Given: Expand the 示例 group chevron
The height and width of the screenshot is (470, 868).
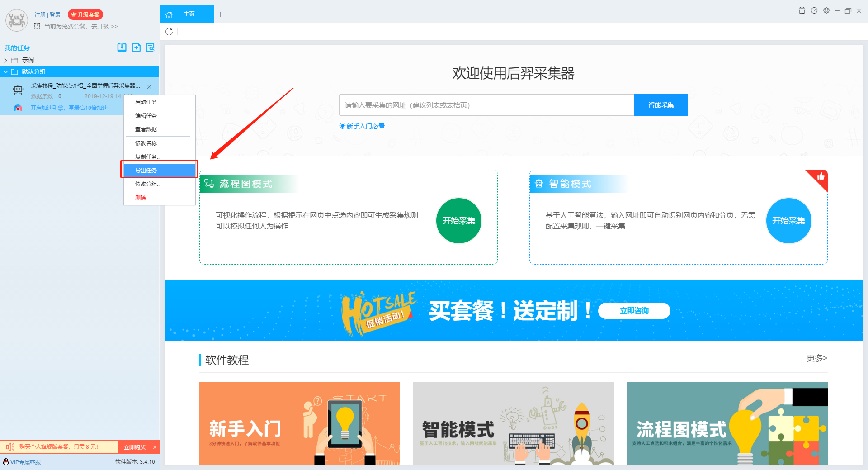Looking at the screenshot, I should (5, 60).
